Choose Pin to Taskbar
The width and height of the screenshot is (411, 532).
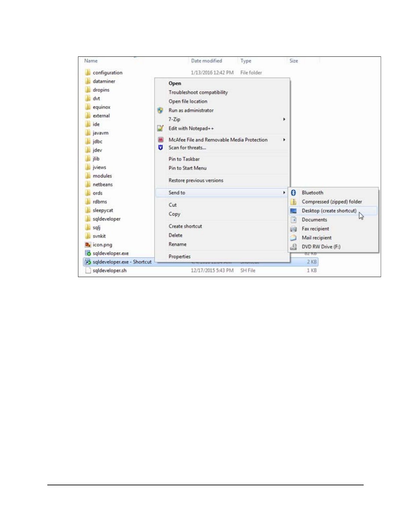click(x=184, y=159)
